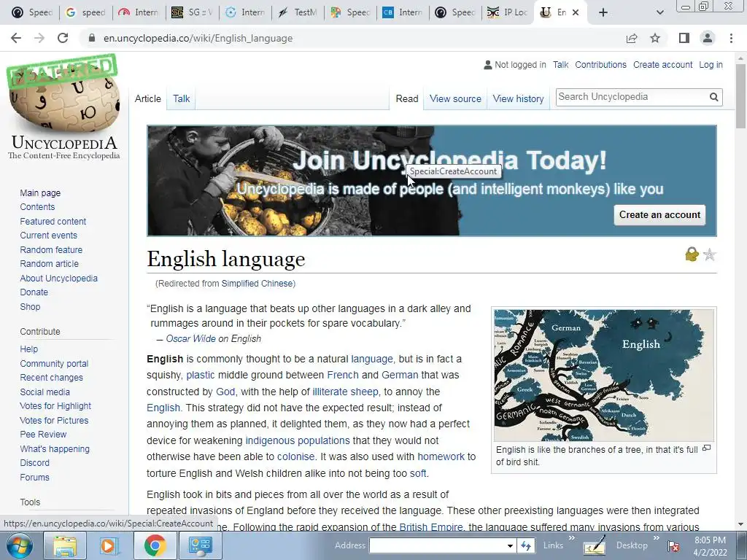This screenshot has height=560, width=747.
Task: Open the Main page sidebar link
Action: click(x=40, y=192)
